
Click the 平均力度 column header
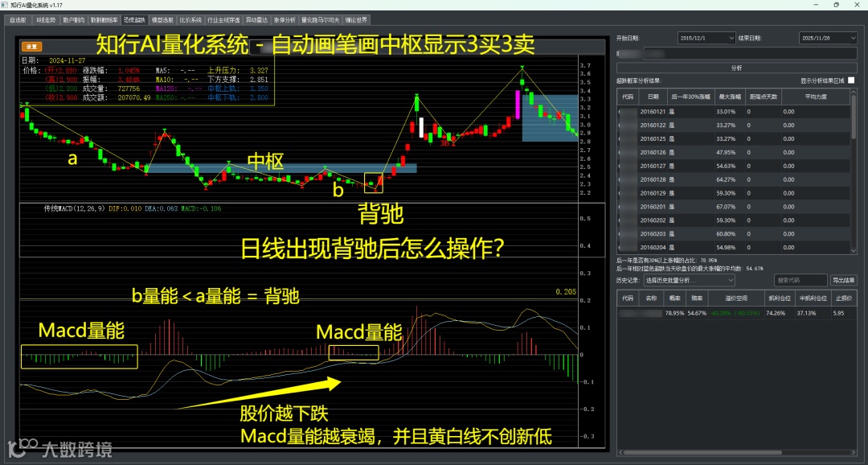coord(816,97)
